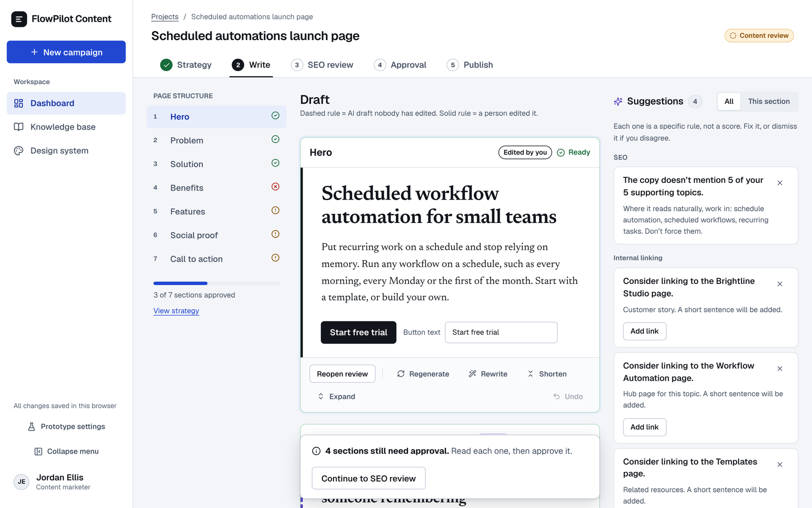This screenshot has height=508, width=812.
Task: Click the Prototype settings flask icon
Action: (x=31, y=427)
